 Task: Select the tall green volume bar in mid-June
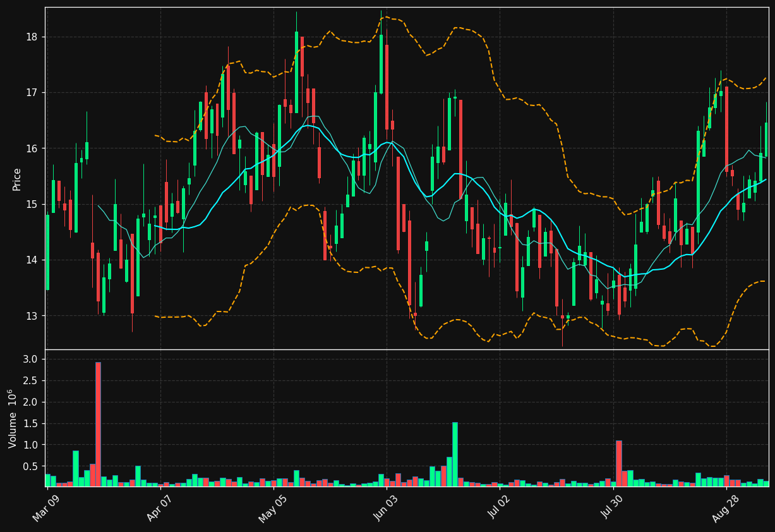coord(455,454)
